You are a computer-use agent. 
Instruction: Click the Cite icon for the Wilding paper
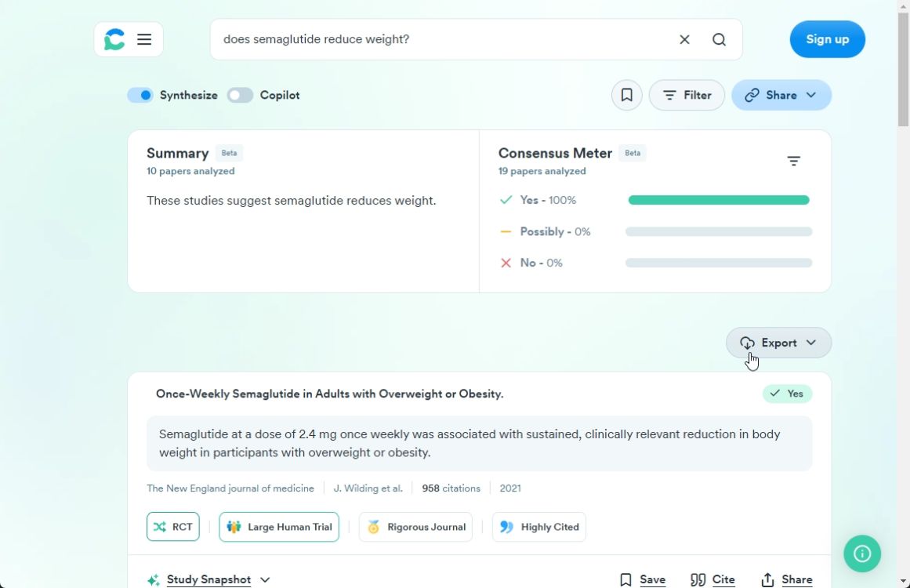coord(696,579)
